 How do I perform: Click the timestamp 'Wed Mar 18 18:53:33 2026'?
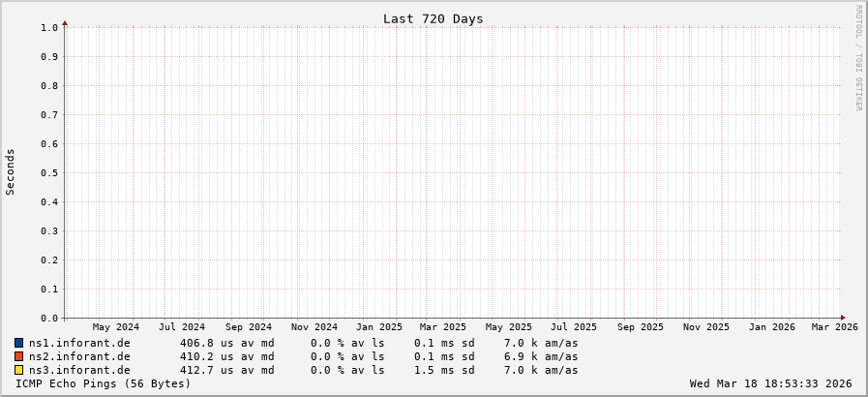[770, 383]
